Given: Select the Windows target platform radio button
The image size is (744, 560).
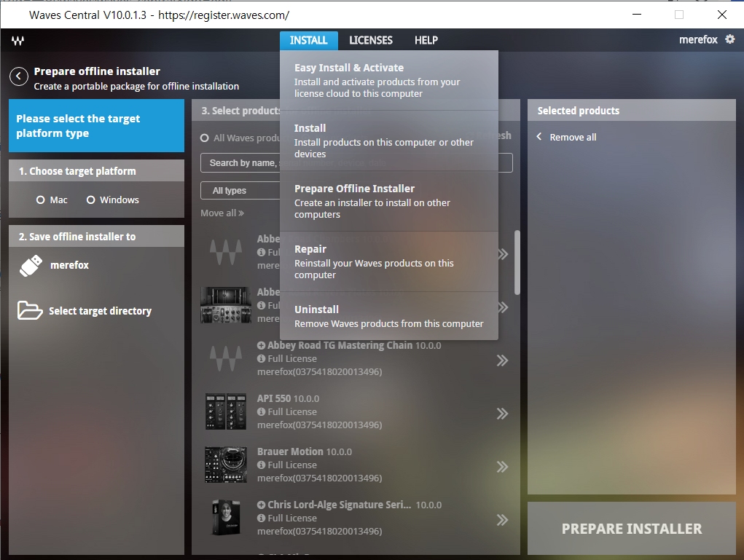Looking at the screenshot, I should coord(91,200).
